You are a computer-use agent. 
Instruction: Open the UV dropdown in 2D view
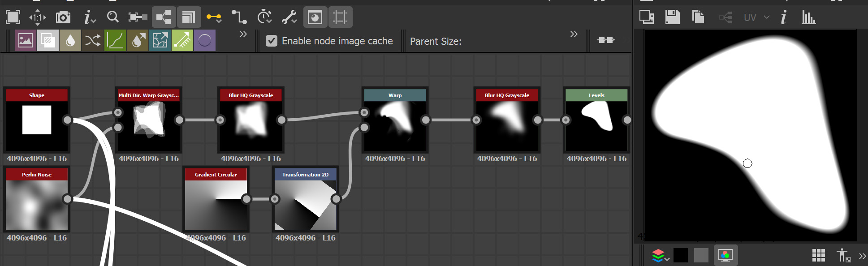click(756, 17)
